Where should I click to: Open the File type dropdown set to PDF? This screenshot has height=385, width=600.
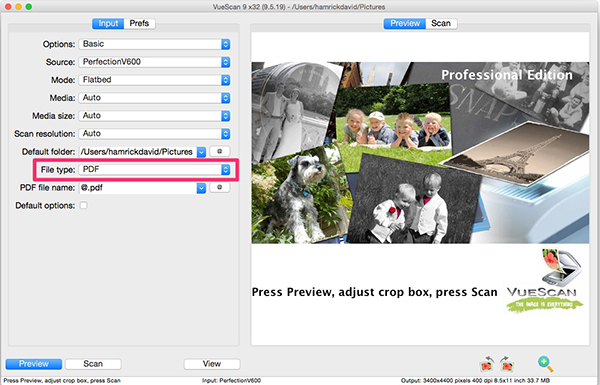(154, 170)
